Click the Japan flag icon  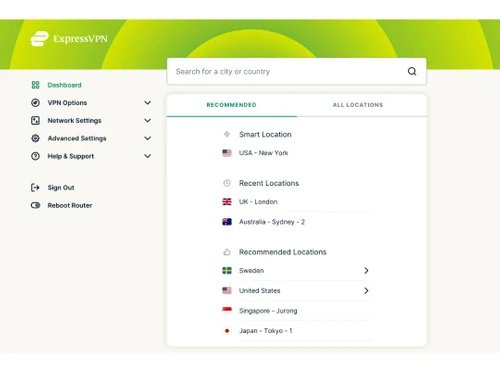click(x=227, y=331)
